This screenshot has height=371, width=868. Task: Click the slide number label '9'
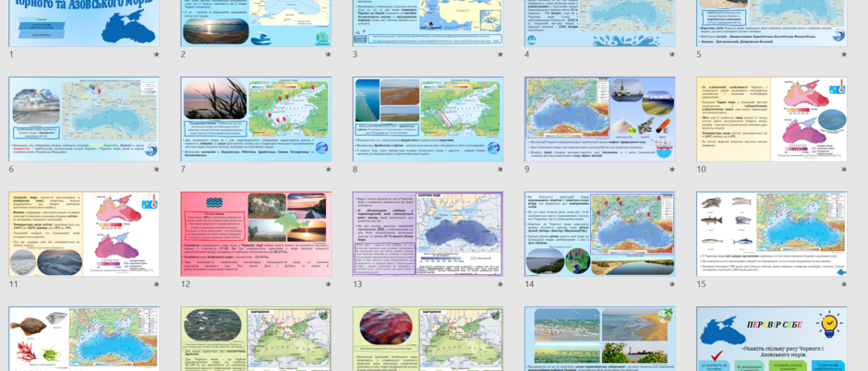(527, 169)
